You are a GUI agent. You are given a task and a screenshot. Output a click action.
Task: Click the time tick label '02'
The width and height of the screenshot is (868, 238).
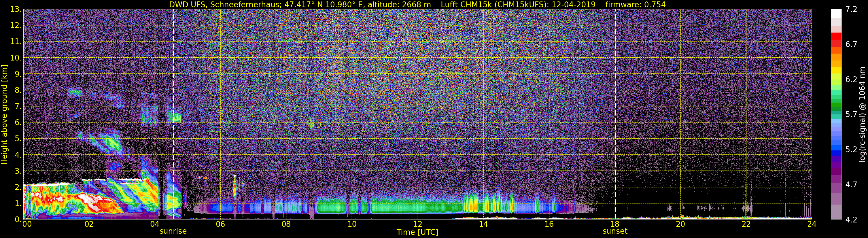89,224
